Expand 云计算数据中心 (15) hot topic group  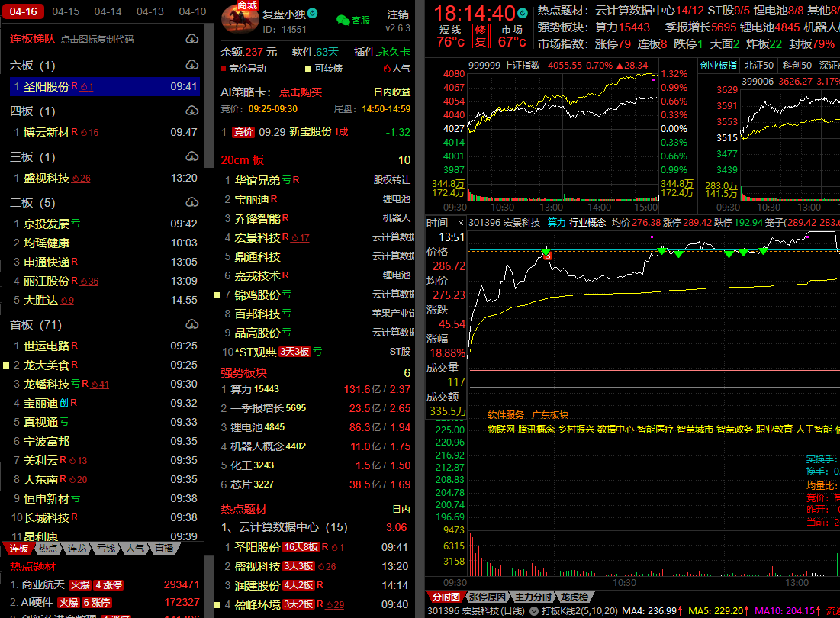pyautogui.click(x=284, y=527)
